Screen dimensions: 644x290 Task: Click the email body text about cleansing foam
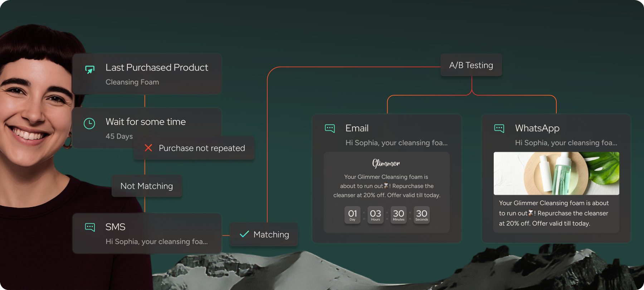click(387, 186)
